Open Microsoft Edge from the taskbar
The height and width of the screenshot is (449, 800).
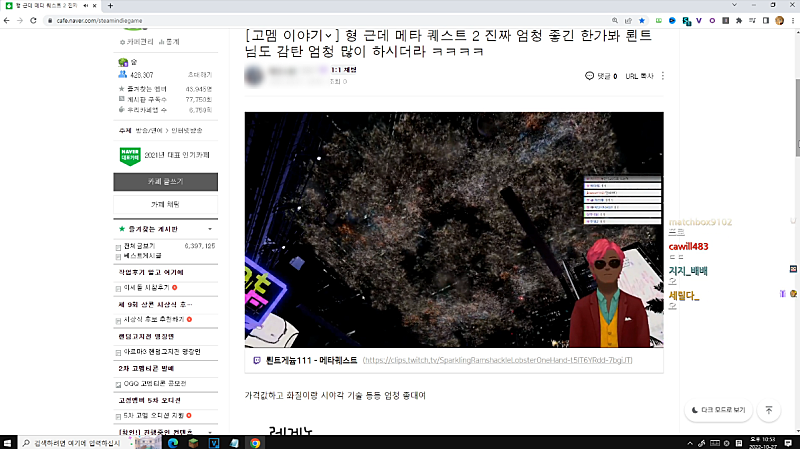click(173, 443)
